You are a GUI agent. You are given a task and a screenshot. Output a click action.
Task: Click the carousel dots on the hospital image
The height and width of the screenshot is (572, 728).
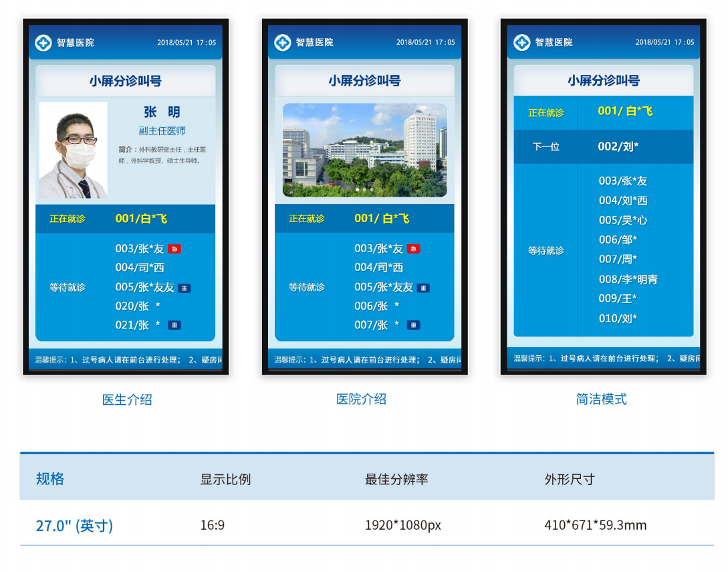tap(364, 190)
